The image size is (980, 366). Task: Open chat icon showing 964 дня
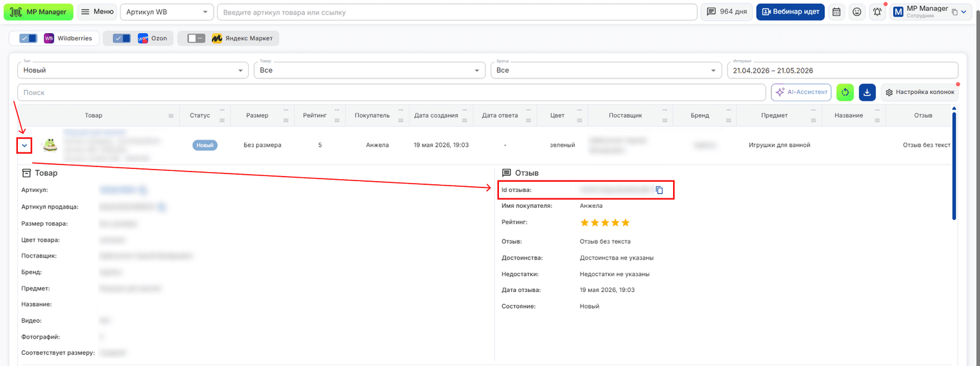(727, 11)
